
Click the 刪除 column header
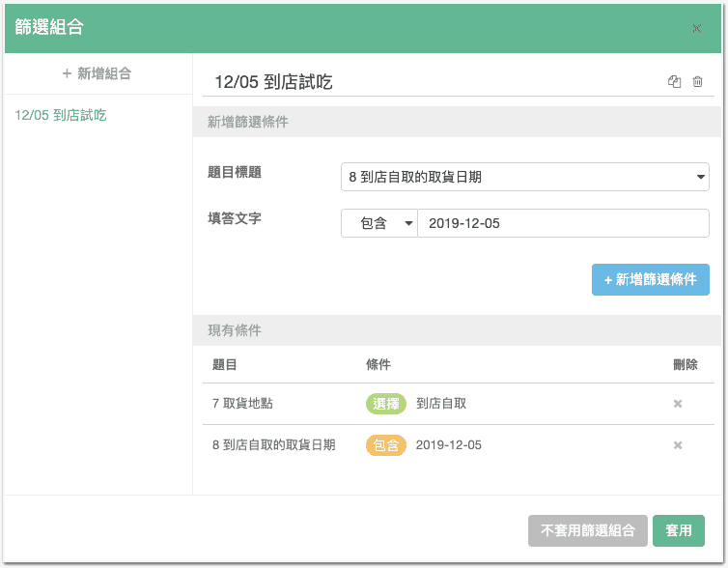tap(686, 364)
